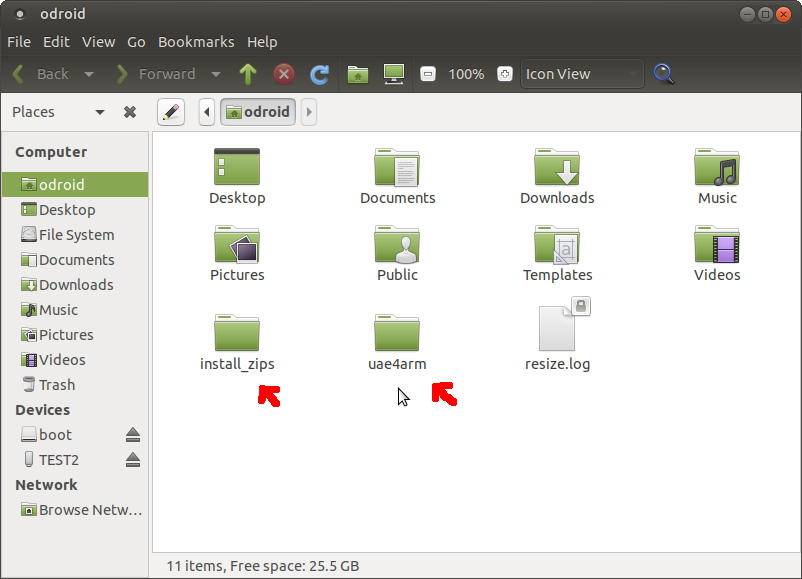
Task: Reload the current folder view
Action: [320, 74]
